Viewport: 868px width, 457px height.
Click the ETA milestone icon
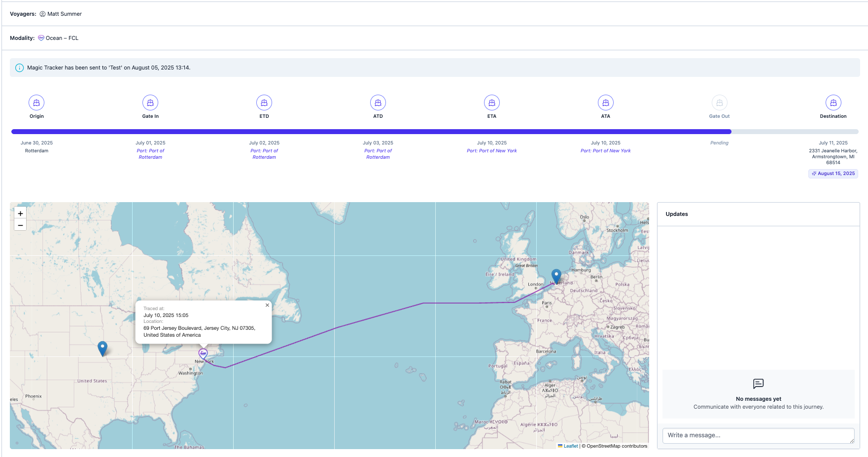pyautogui.click(x=492, y=103)
